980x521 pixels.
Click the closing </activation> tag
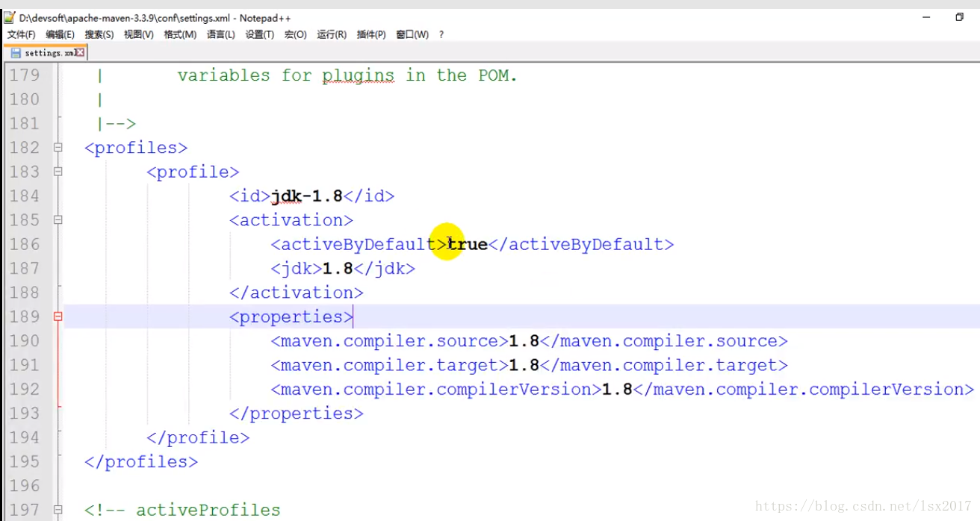tap(297, 293)
